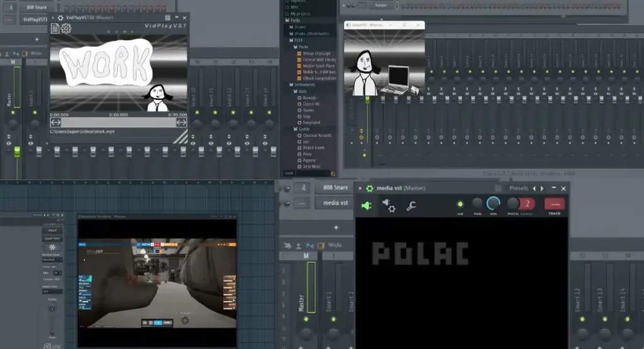Mute Insert 10 beside VidPlayVST window
Viewport: 644px width, 349px height.
click(197, 112)
